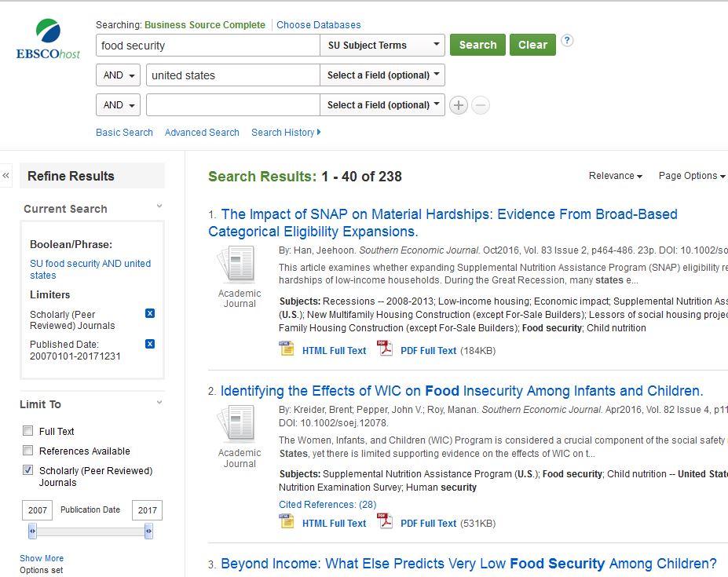Image resolution: width=728 pixels, height=577 pixels.
Task: Open PDF Full Text link (531KB)
Action: (x=429, y=524)
